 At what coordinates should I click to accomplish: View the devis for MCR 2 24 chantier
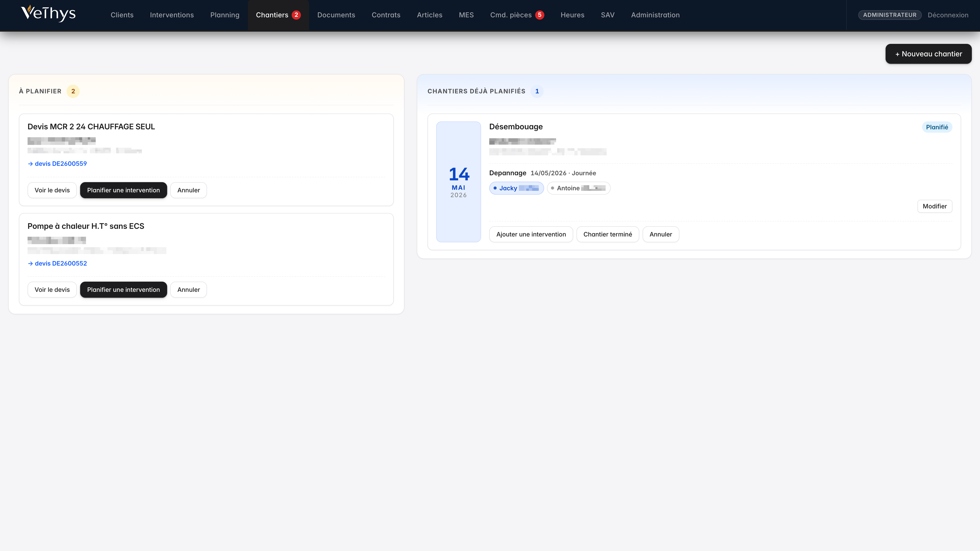(x=52, y=190)
